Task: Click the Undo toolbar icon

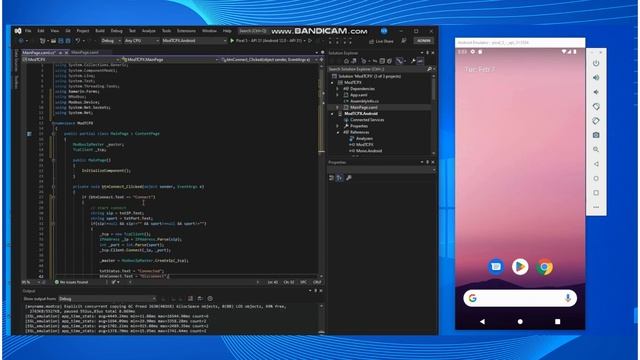Action: click(78, 41)
